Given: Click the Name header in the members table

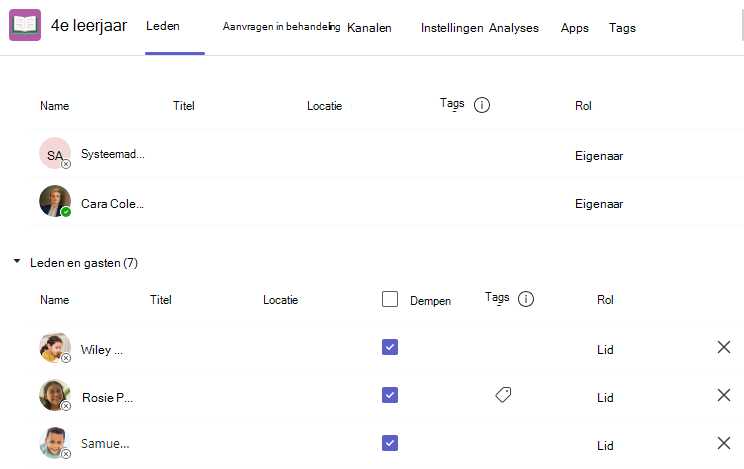Looking at the screenshot, I should tap(55, 300).
